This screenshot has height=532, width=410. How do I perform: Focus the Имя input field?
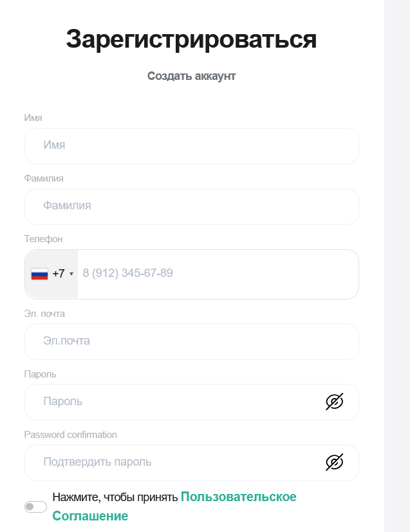191,146
